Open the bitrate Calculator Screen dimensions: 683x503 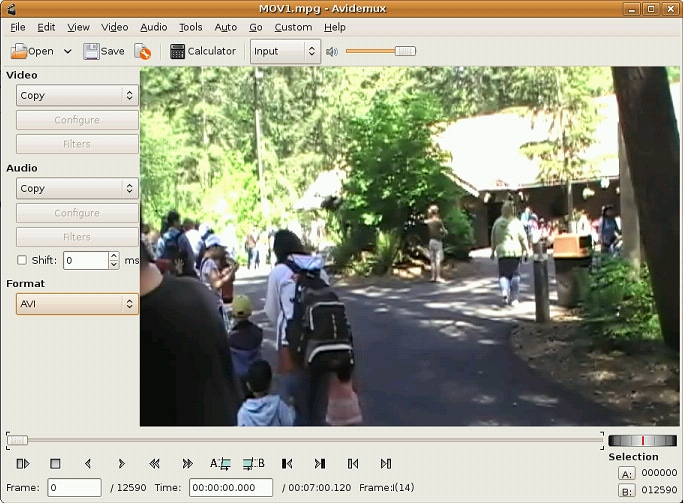203,51
